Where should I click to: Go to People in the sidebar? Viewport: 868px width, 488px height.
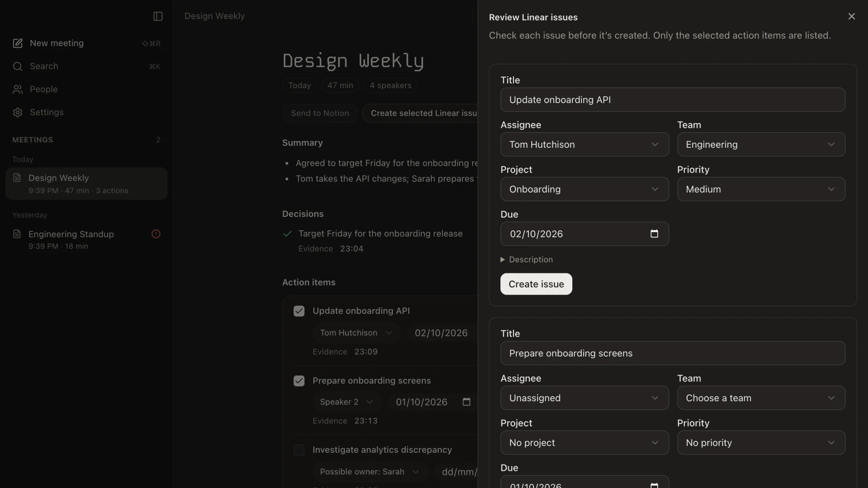pyautogui.click(x=86, y=89)
